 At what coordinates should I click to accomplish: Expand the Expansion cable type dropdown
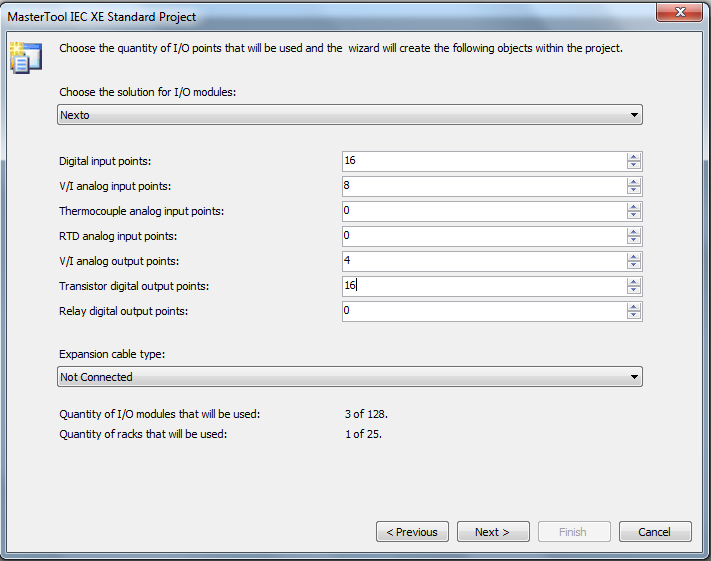pos(350,377)
